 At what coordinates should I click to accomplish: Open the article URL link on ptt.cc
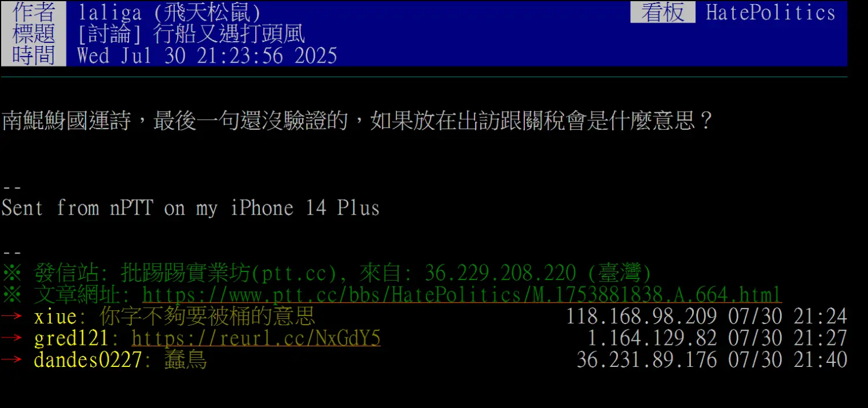462,295
